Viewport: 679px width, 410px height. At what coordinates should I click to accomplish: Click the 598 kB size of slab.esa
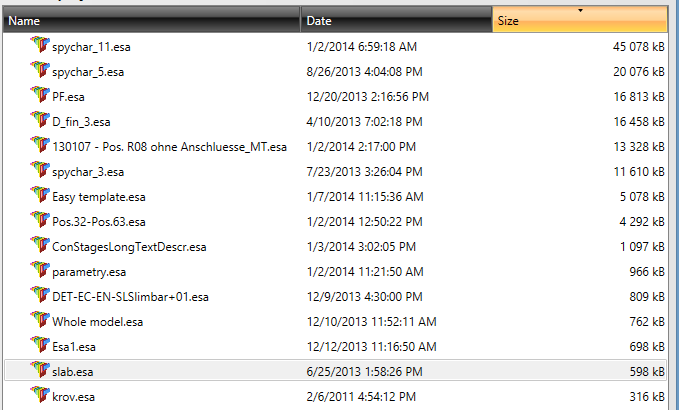[643, 371]
